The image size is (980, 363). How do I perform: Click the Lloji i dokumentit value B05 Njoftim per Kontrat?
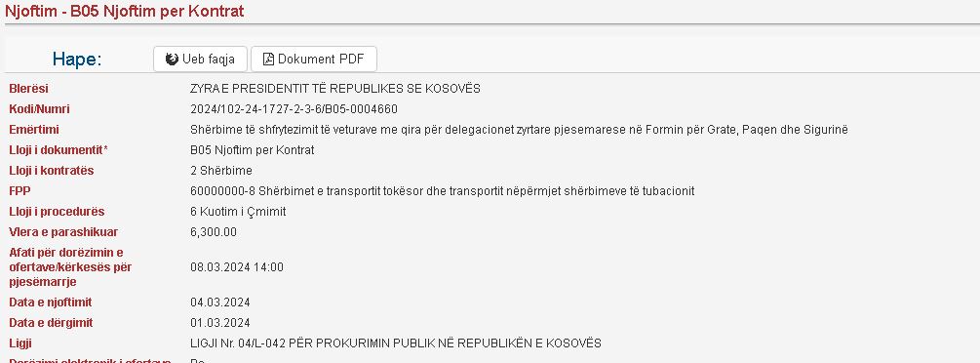(x=252, y=150)
